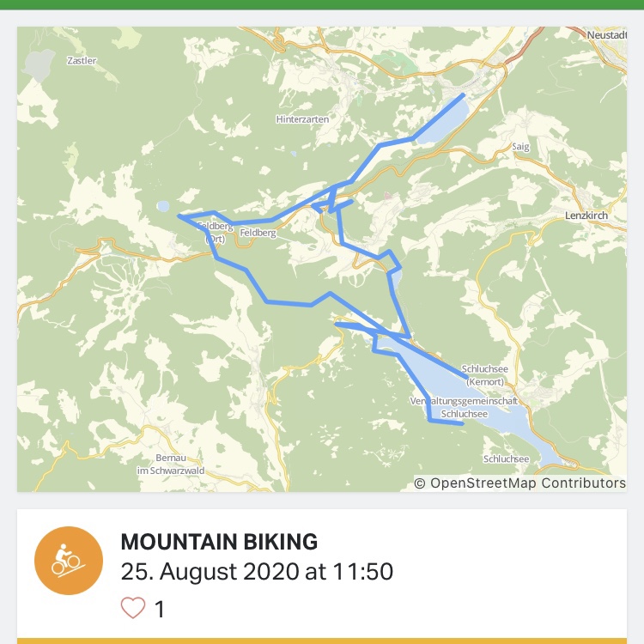
Task: Click the date 25. August 2020 at 11:50
Action: point(258,569)
